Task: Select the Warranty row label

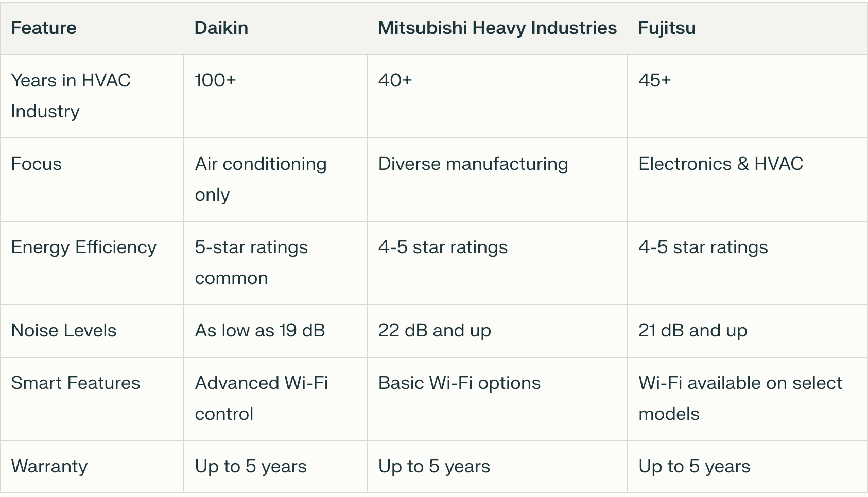Action: (49, 466)
